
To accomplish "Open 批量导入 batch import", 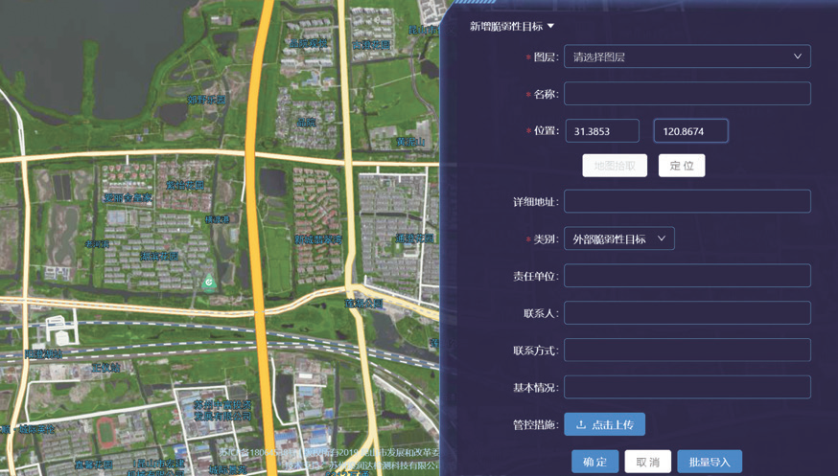I will point(709,461).
